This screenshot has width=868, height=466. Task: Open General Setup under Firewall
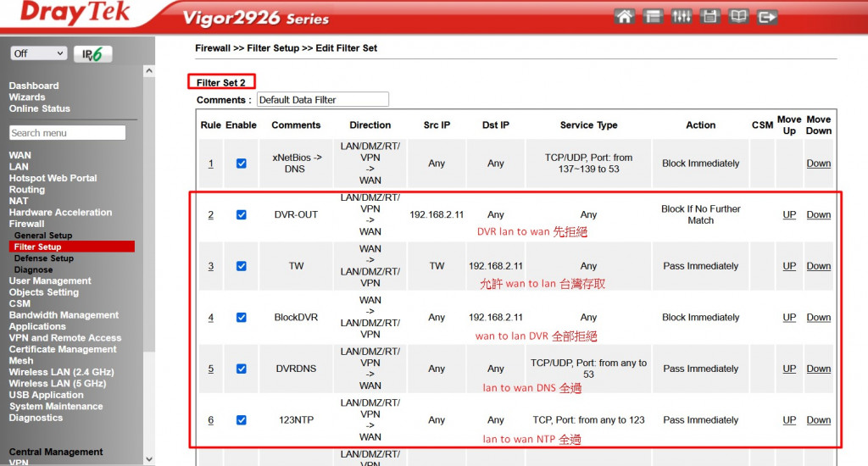pos(43,236)
